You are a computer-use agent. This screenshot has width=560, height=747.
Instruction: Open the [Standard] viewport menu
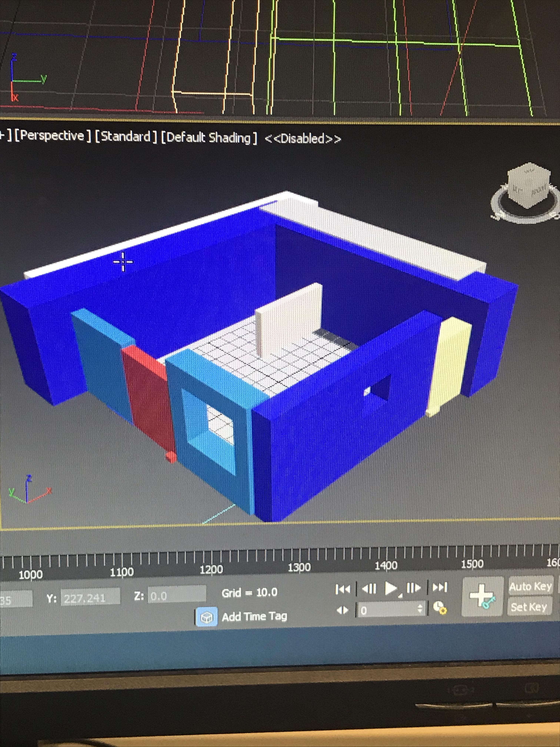point(126,136)
